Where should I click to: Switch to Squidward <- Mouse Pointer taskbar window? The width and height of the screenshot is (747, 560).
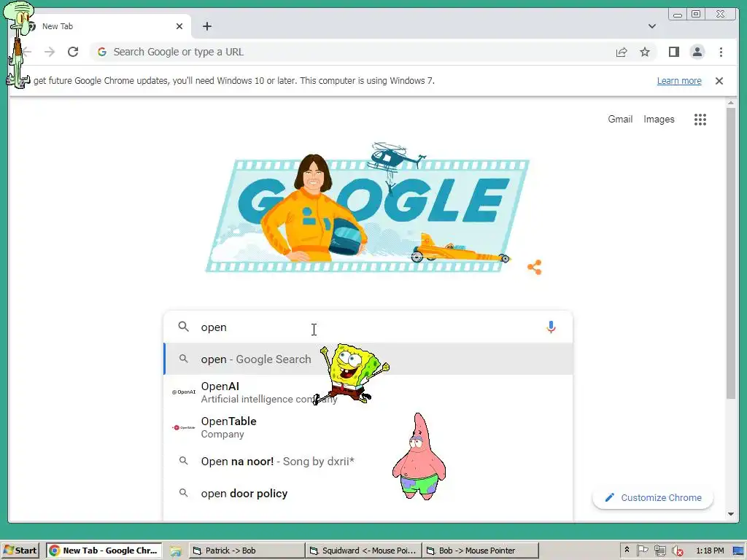click(x=363, y=551)
